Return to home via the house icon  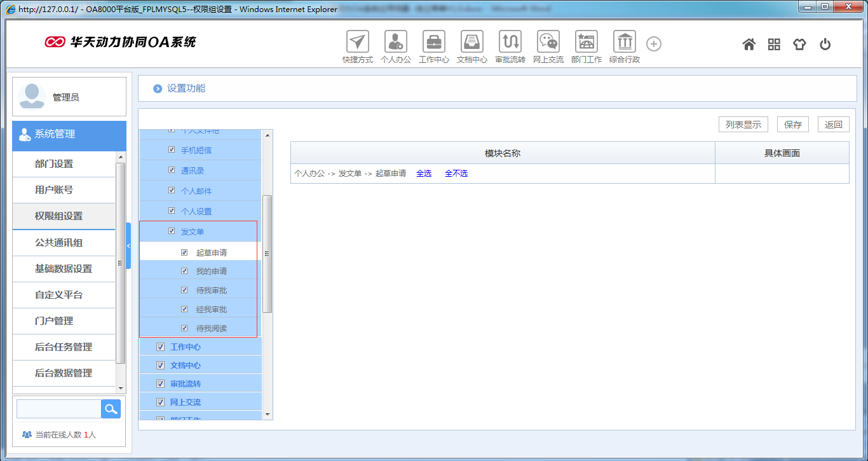pos(749,43)
